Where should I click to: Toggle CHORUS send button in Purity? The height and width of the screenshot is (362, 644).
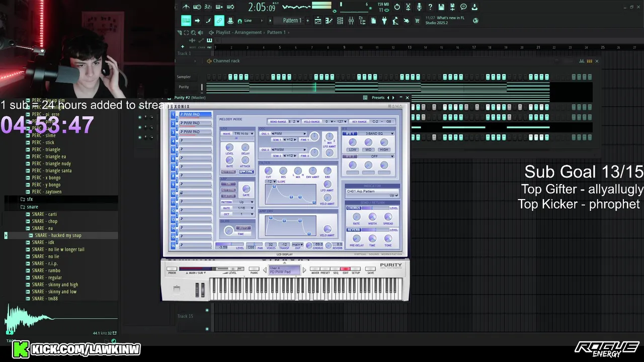click(354, 208)
